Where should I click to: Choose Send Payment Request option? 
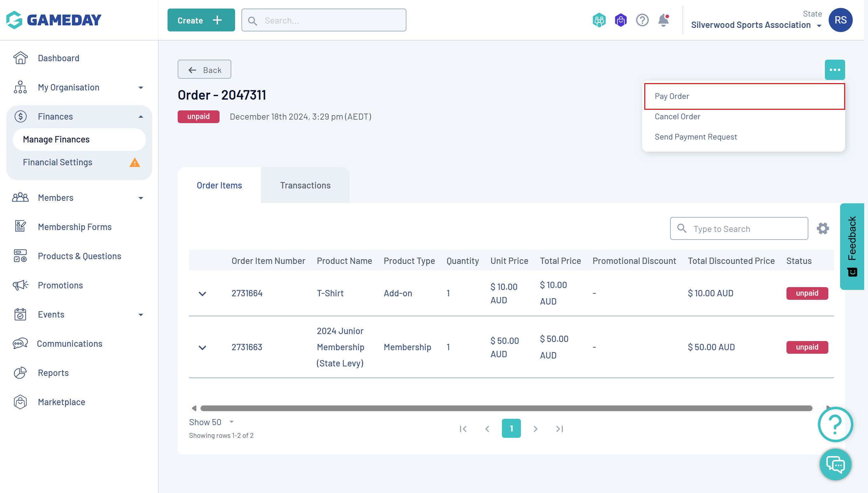point(695,137)
